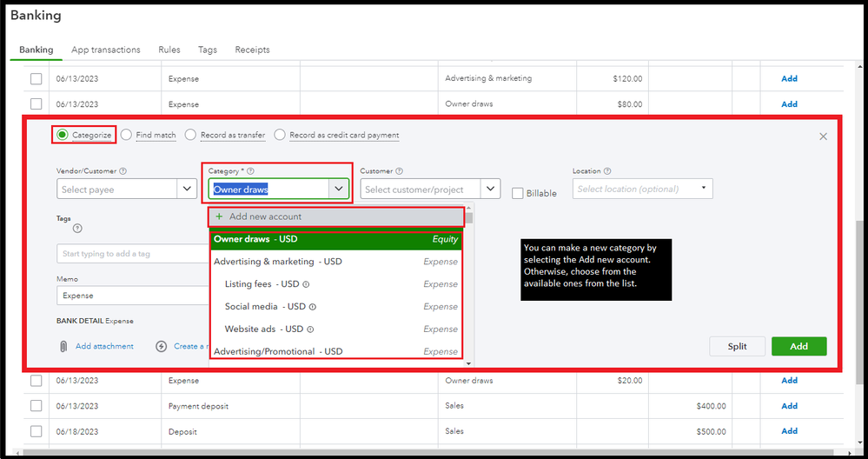Click the green Add button

tap(798, 346)
